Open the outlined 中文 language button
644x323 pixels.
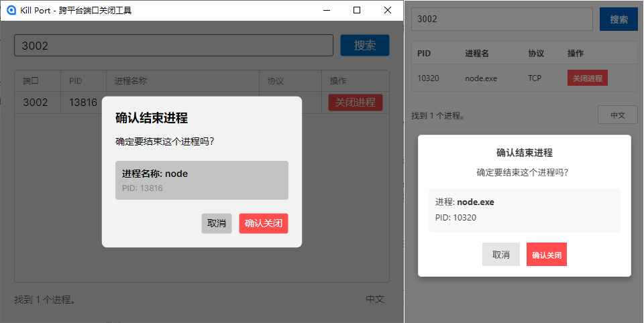click(x=617, y=115)
